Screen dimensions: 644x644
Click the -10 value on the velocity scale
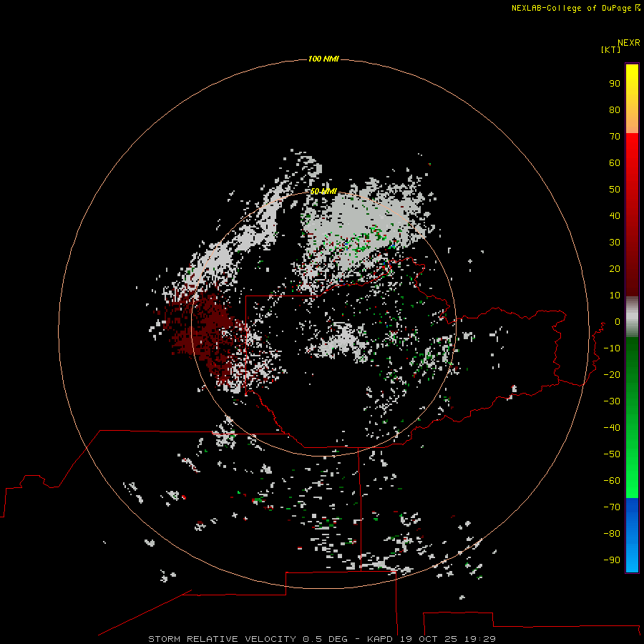612,348
